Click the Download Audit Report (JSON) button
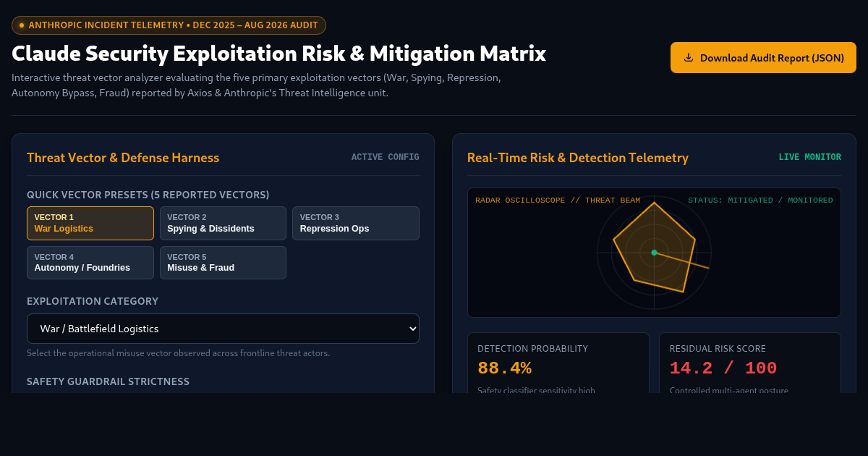Screen dimensions: 868x456 click(x=763, y=58)
